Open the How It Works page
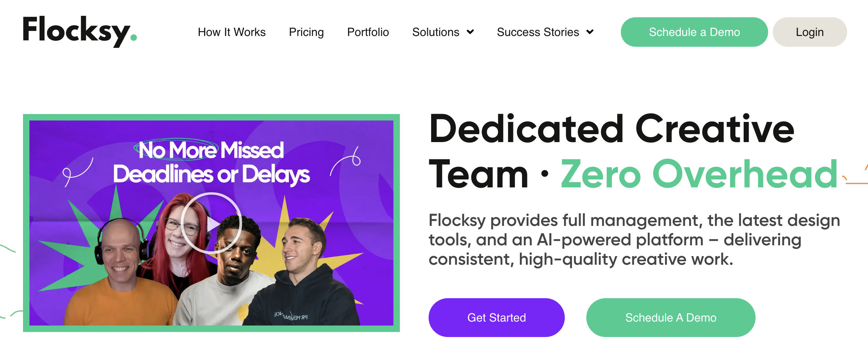Image resolution: width=868 pixels, height=364 pixels. (231, 32)
